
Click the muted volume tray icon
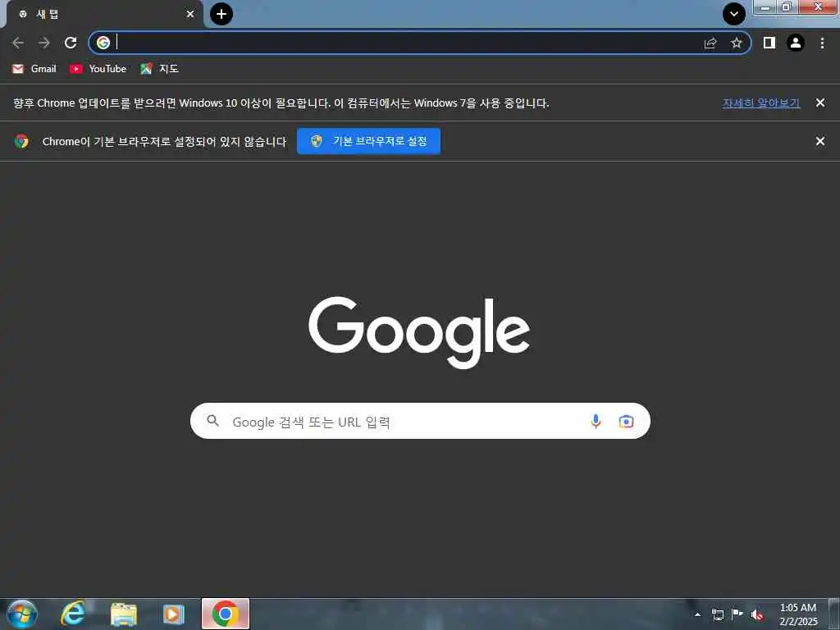click(x=757, y=614)
